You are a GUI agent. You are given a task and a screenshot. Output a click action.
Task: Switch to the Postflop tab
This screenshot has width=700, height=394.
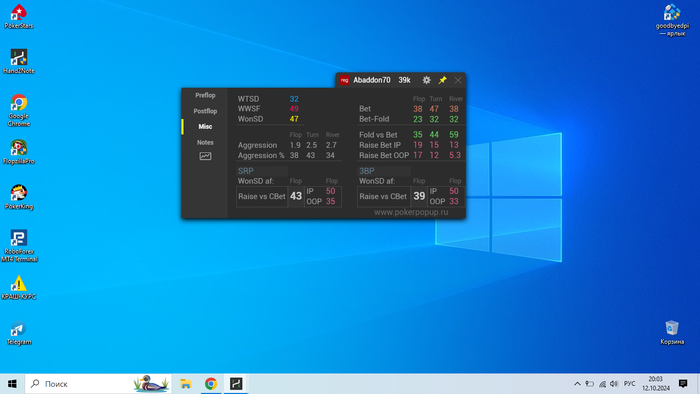click(205, 111)
